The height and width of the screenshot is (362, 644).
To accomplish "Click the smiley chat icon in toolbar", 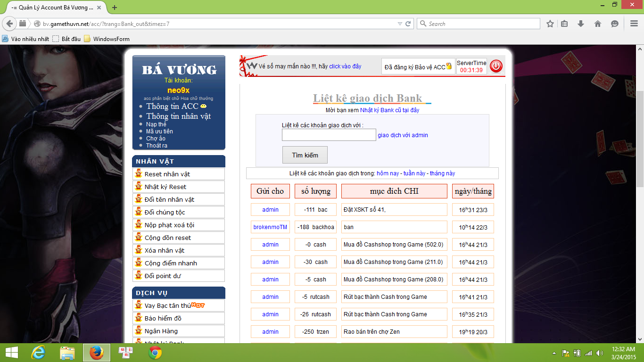I will pos(614,24).
